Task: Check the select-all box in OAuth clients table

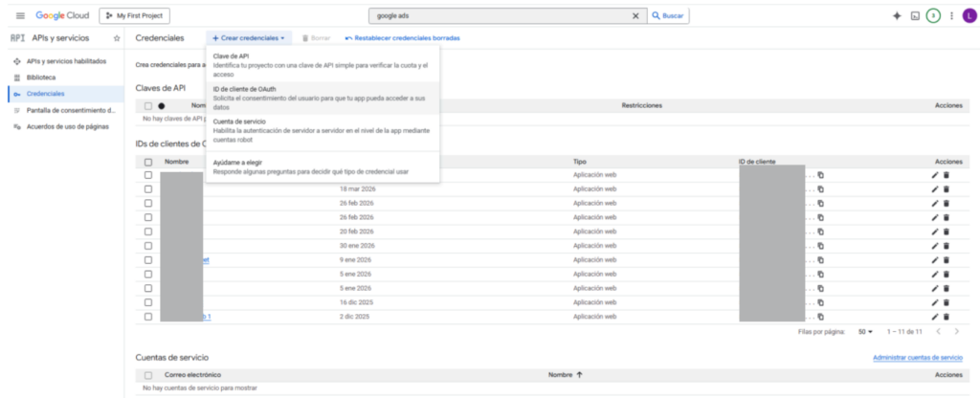Action: click(148, 162)
